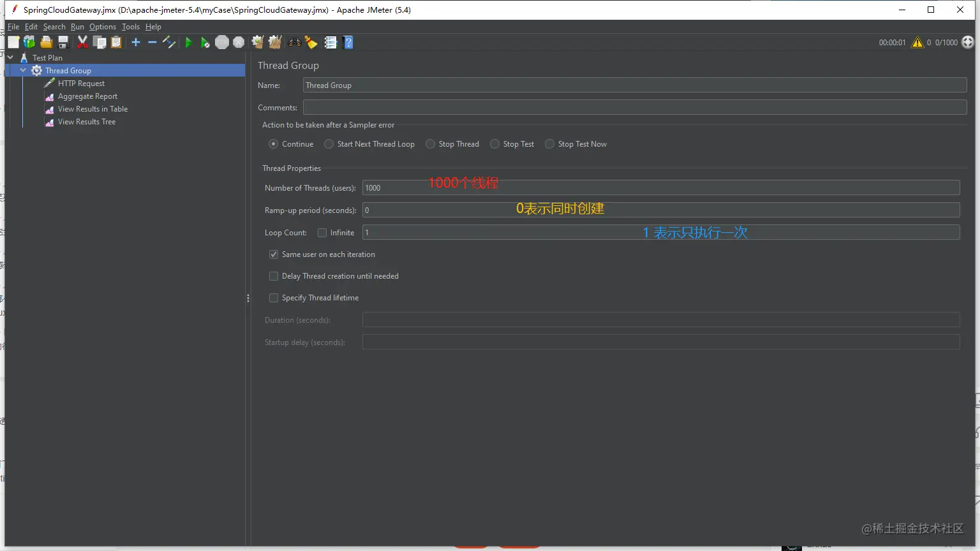
Task: Select HTTP Request in the tree
Action: click(x=81, y=84)
